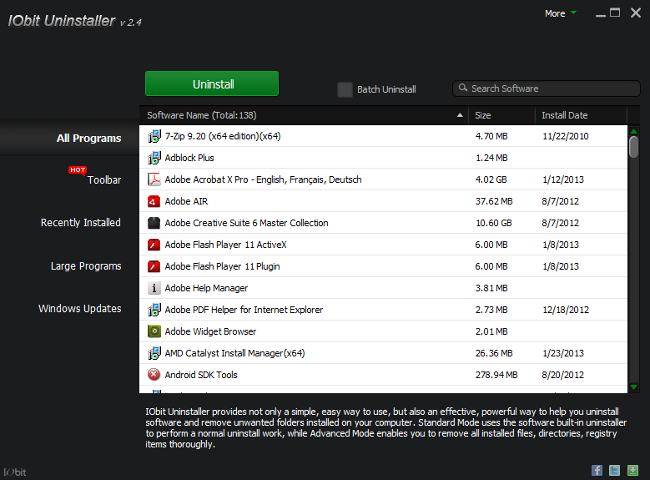The height and width of the screenshot is (480, 650).
Task: Click the Adblock Plus program icon
Action: point(154,158)
